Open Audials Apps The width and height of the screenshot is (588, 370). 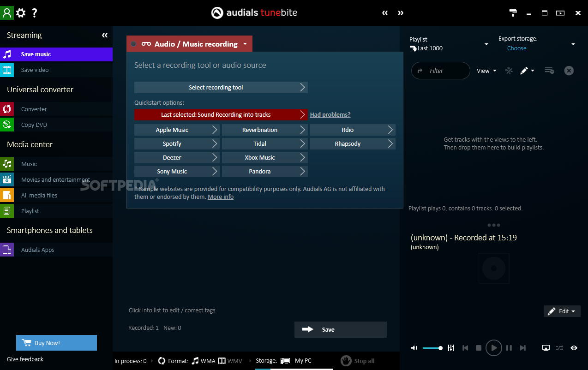[x=56, y=250]
